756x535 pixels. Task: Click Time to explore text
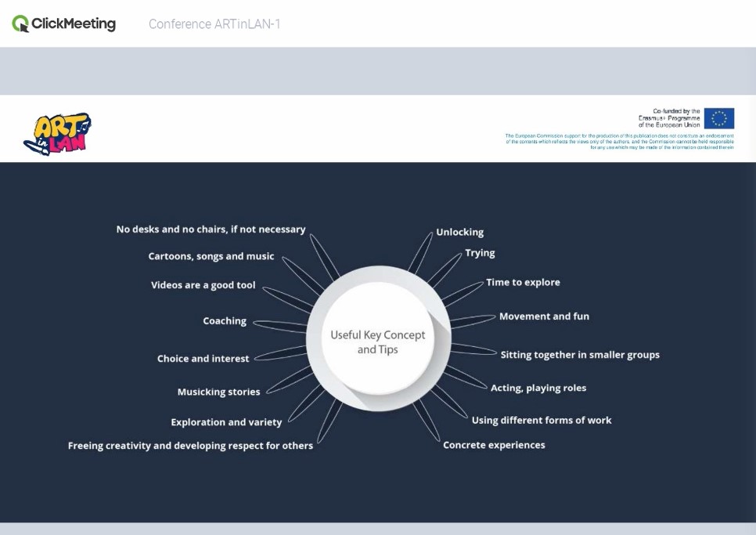523,282
